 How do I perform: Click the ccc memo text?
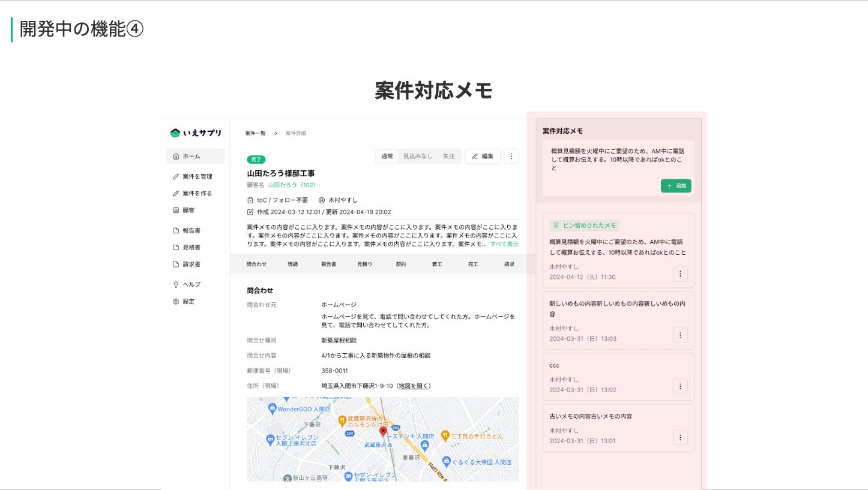coord(554,365)
